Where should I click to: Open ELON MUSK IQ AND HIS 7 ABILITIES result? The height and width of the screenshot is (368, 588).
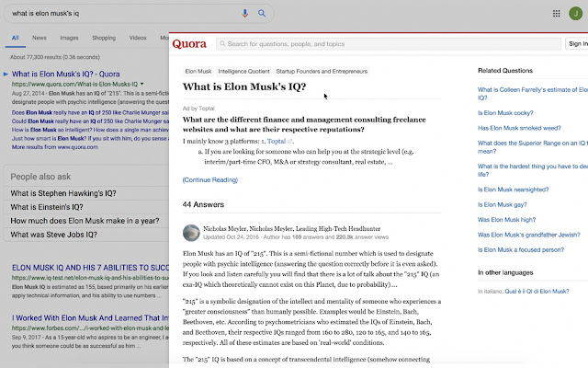coord(90,268)
